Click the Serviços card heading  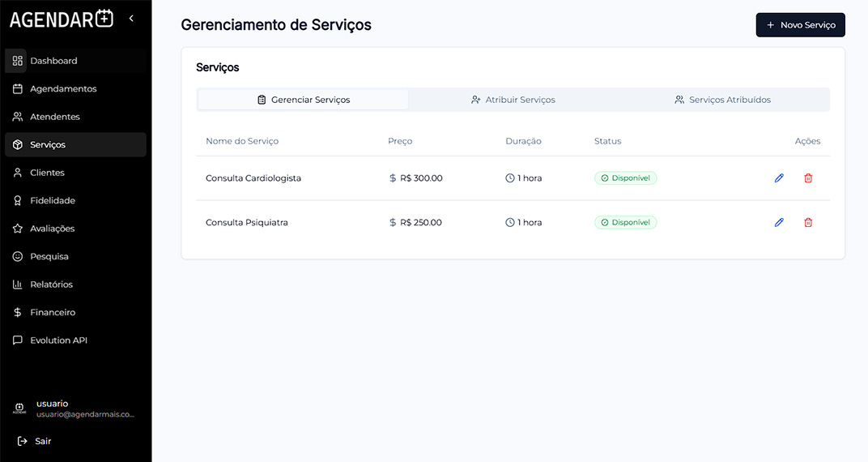click(x=218, y=67)
